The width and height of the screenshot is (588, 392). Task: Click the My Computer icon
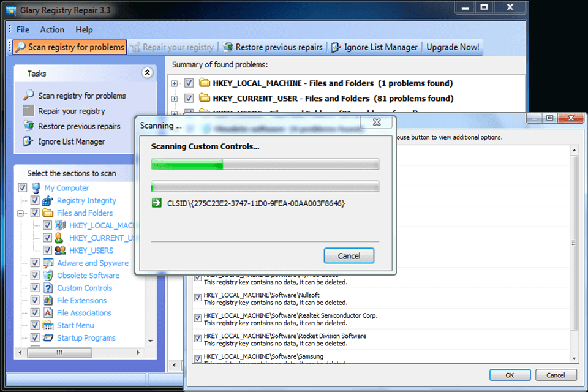(x=36, y=187)
